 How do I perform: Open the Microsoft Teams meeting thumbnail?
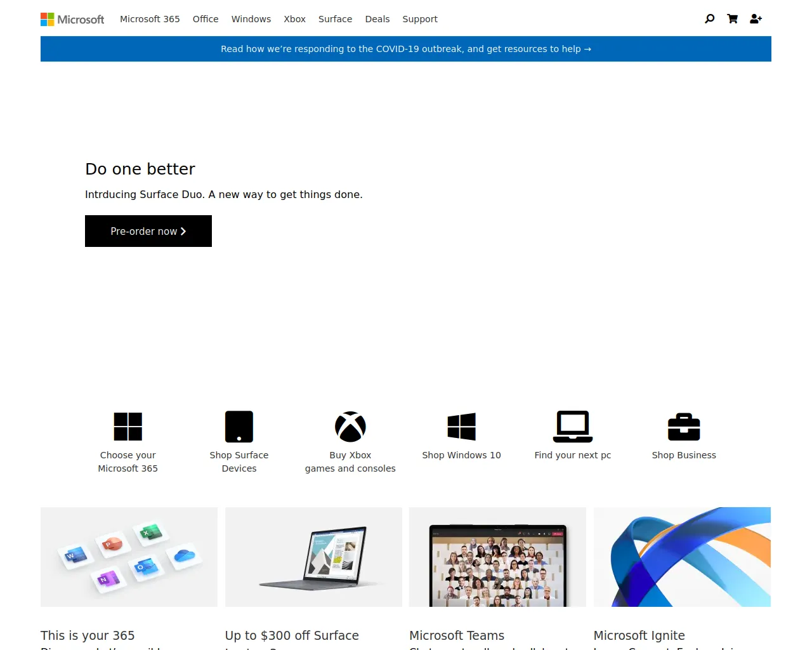click(x=498, y=557)
